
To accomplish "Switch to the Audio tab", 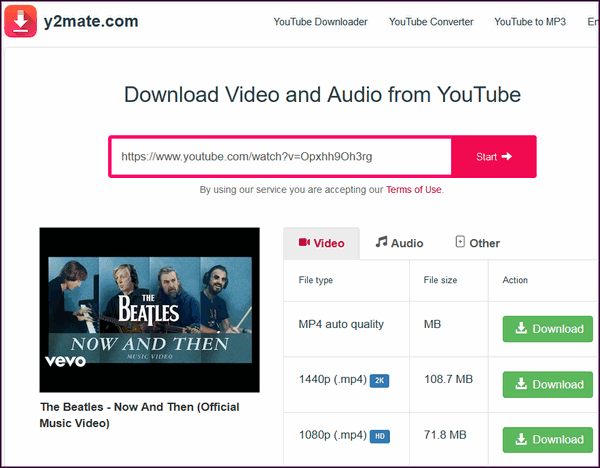I will [399, 243].
